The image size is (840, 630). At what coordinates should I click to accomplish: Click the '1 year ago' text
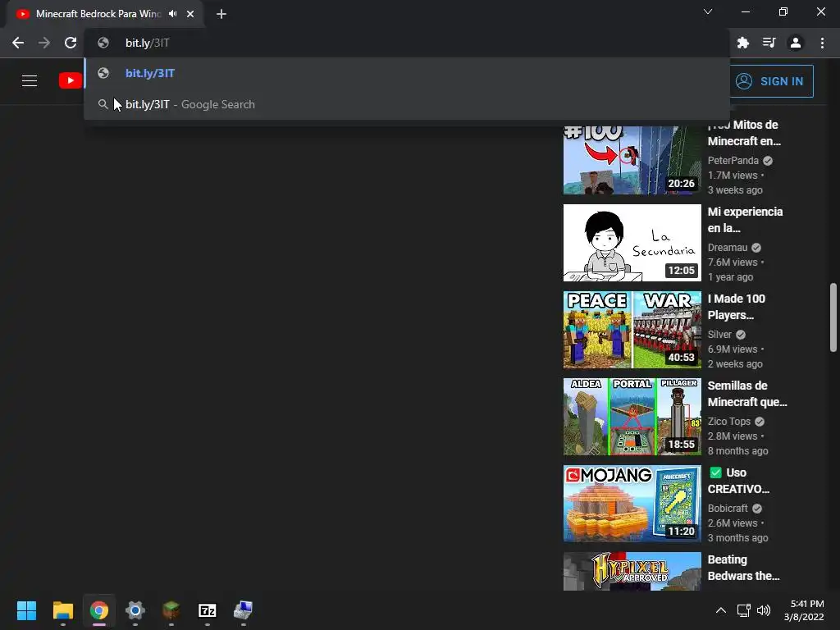[730, 277]
